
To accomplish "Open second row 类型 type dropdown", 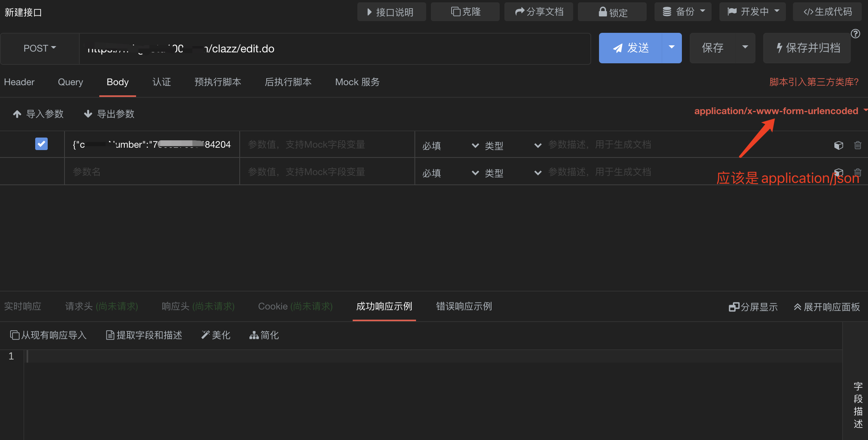I will tap(513, 173).
